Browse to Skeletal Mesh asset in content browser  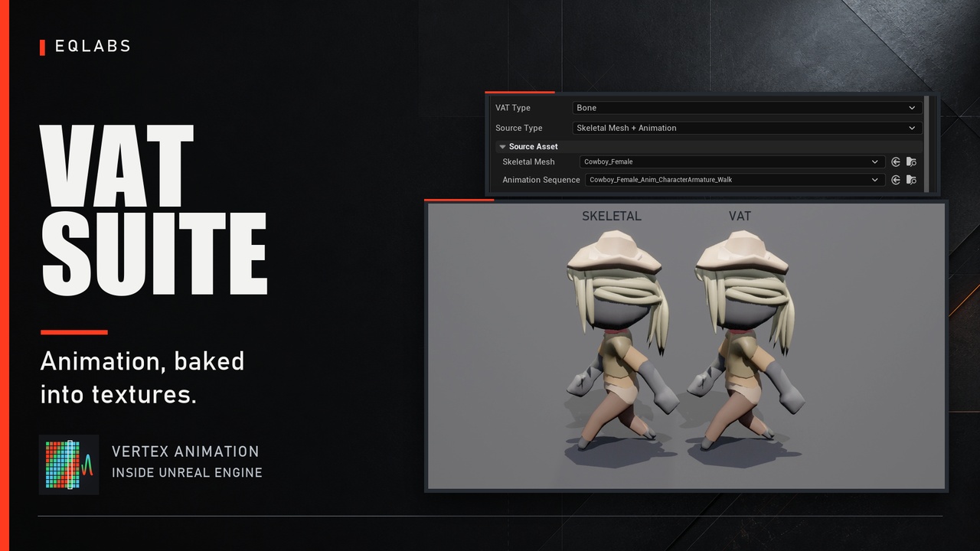[911, 161]
